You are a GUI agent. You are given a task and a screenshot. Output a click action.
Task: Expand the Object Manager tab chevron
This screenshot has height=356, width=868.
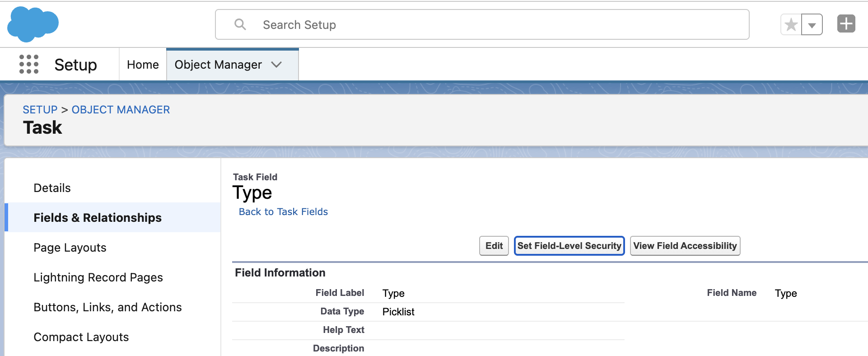tap(276, 65)
